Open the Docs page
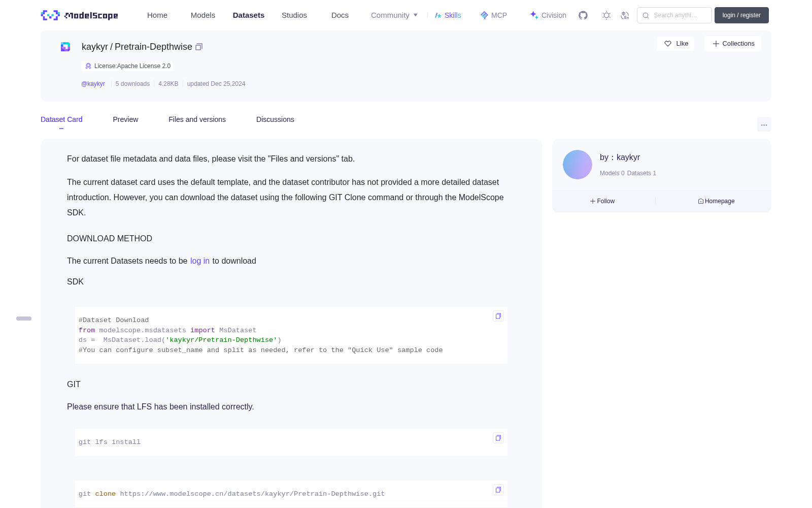This screenshot has width=812, height=508. coord(340,15)
